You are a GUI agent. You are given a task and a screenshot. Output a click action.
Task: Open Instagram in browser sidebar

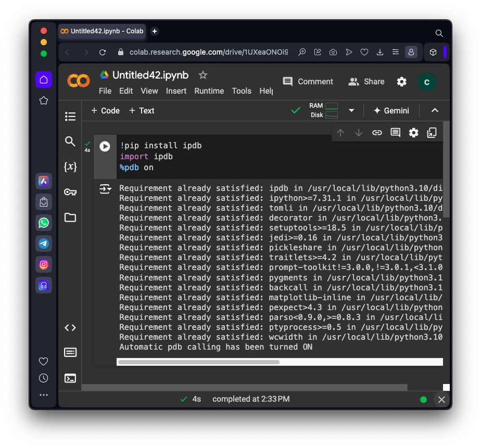pyautogui.click(x=44, y=264)
